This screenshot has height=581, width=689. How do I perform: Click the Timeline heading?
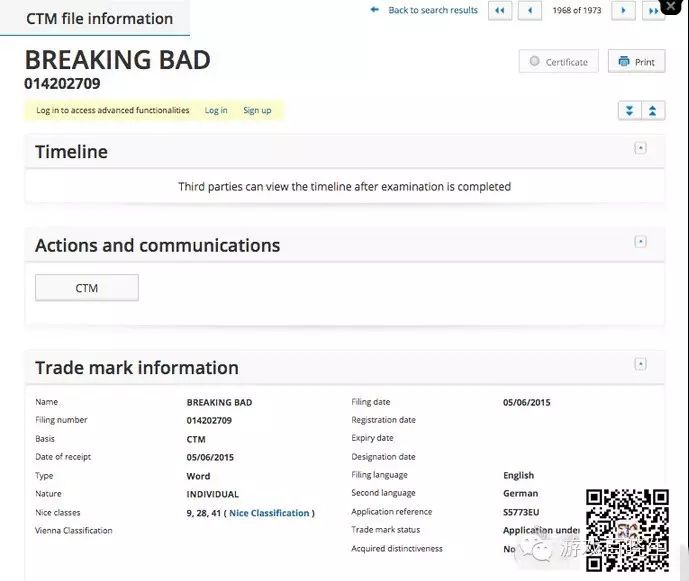click(x=72, y=152)
